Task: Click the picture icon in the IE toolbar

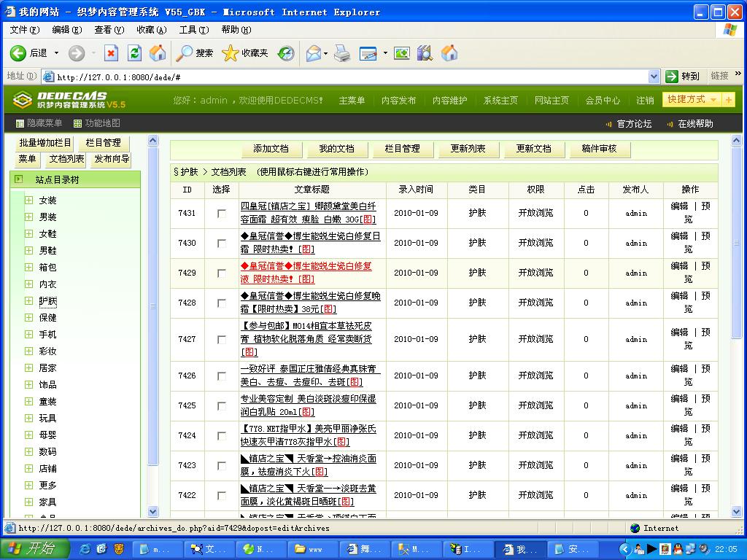Action: click(402, 52)
